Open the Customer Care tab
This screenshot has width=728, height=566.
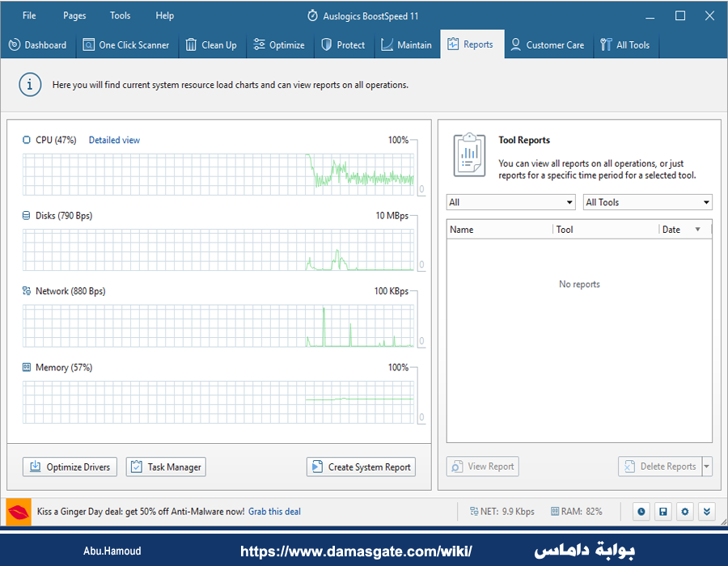(x=548, y=44)
